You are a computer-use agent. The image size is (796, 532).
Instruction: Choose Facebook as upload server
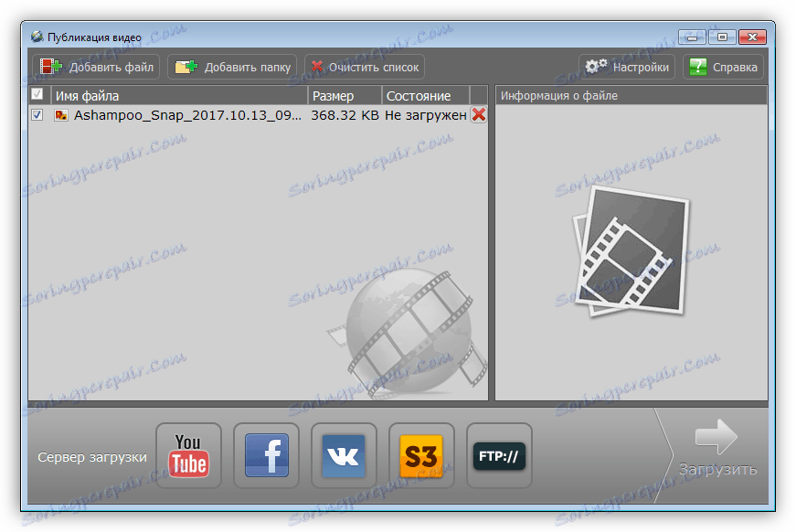(x=266, y=455)
